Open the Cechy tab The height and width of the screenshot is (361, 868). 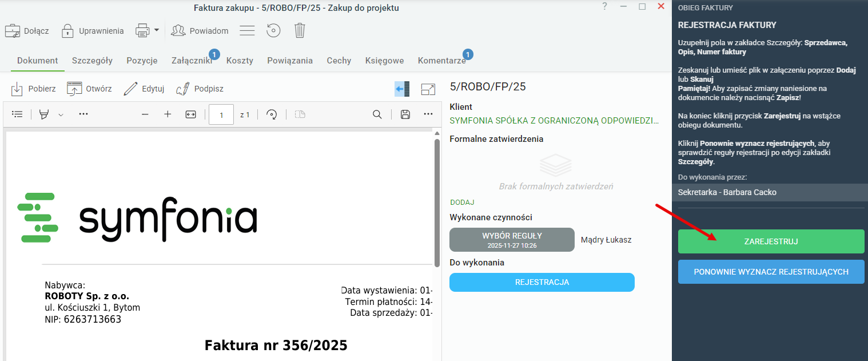(339, 61)
